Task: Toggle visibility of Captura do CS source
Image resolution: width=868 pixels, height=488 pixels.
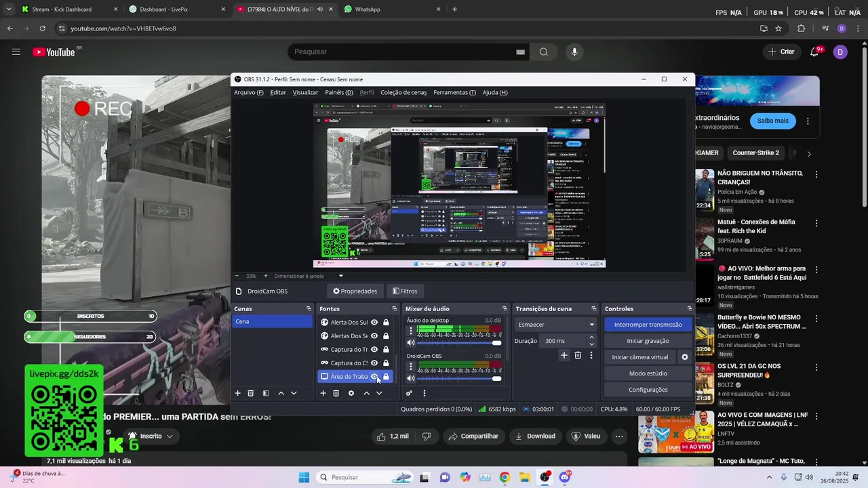Action: tap(374, 363)
